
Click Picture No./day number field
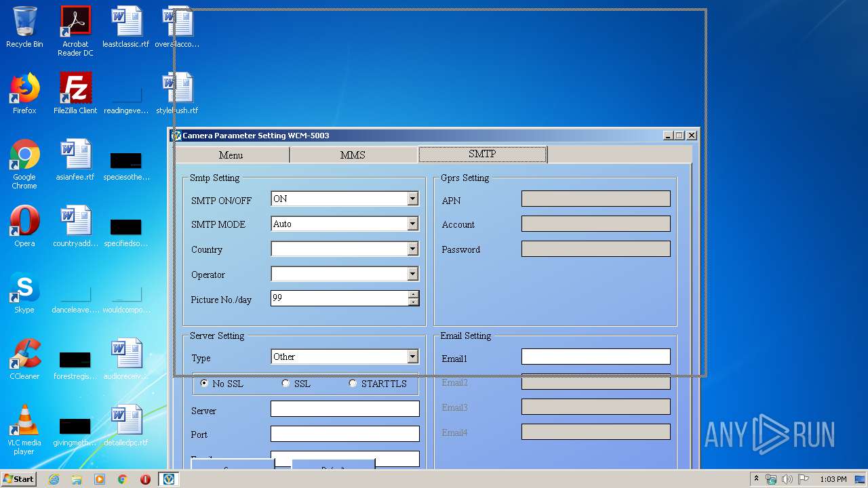tap(339, 298)
